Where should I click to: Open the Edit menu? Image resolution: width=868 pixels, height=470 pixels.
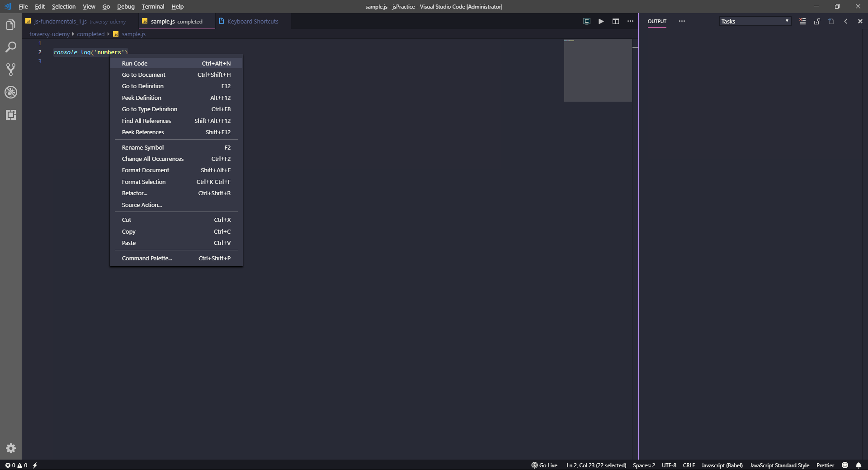(x=40, y=6)
